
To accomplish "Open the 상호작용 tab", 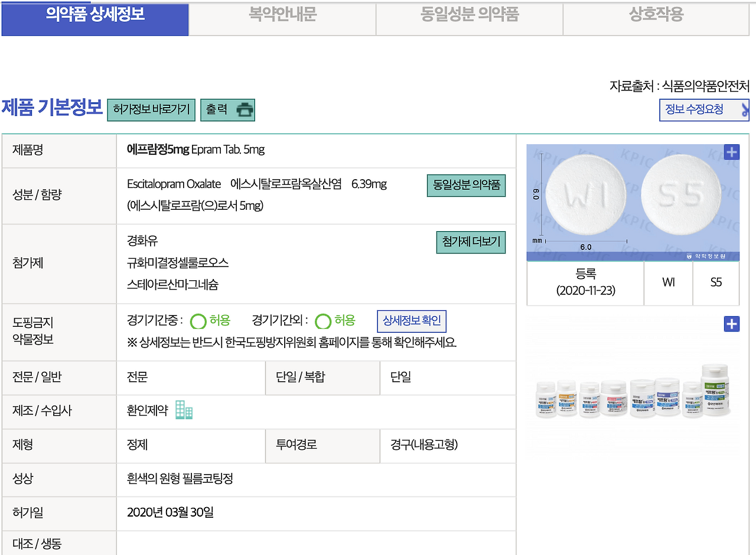I will 656,18.
